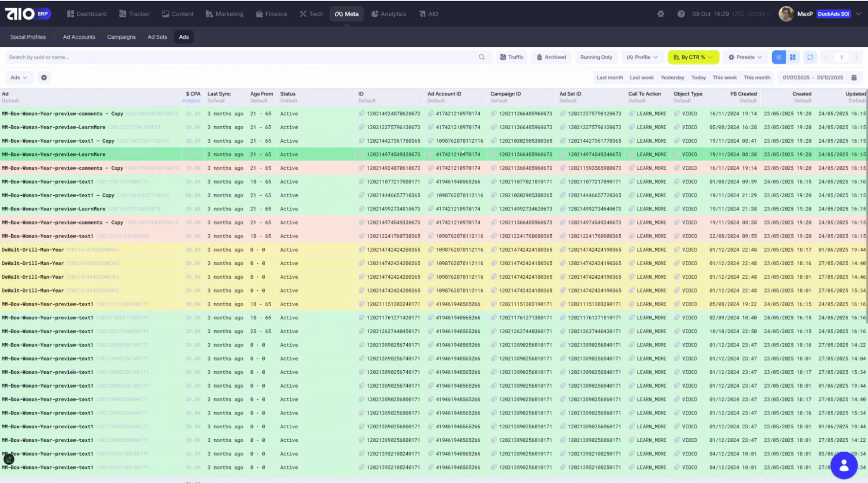Select the Last month date range
868x483 pixels.
pos(609,78)
